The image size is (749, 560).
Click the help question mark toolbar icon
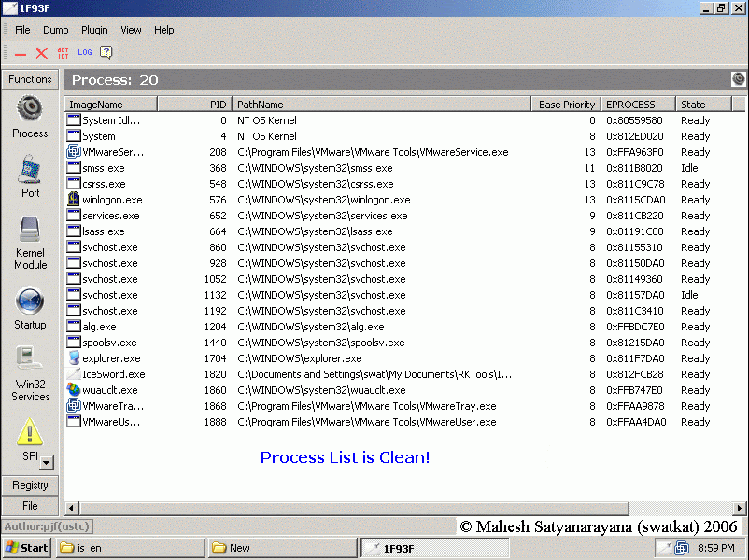pyautogui.click(x=106, y=52)
